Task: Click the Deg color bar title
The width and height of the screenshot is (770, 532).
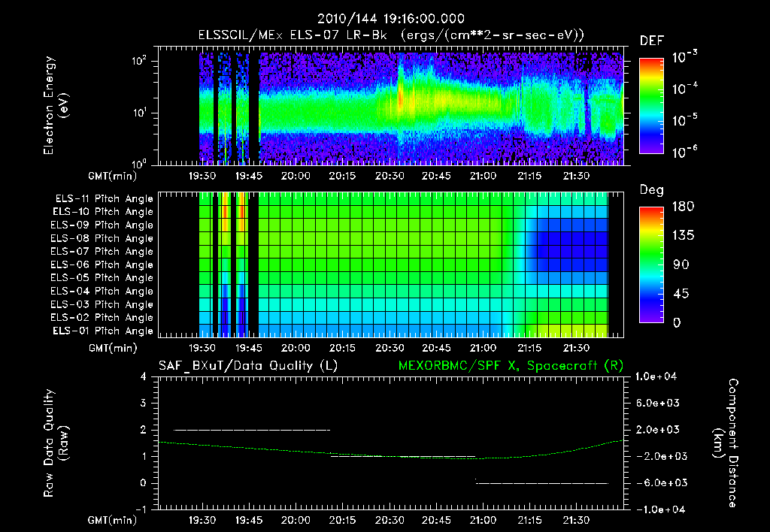Action: click(x=651, y=190)
